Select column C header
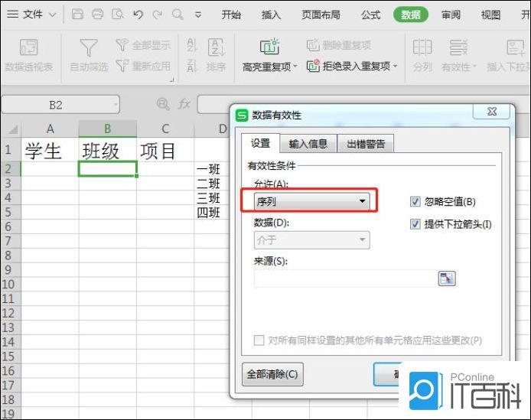Image resolution: width=531 pixels, height=420 pixels. (165, 129)
